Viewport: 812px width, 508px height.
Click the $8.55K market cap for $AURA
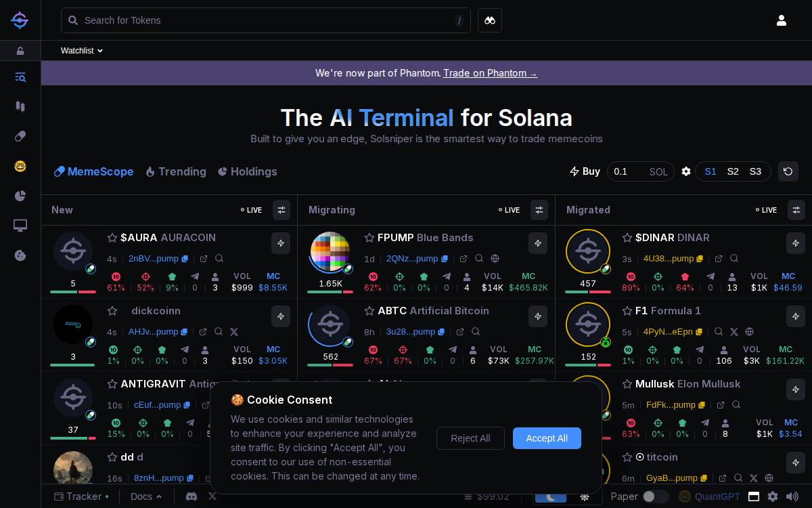coord(273,288)
